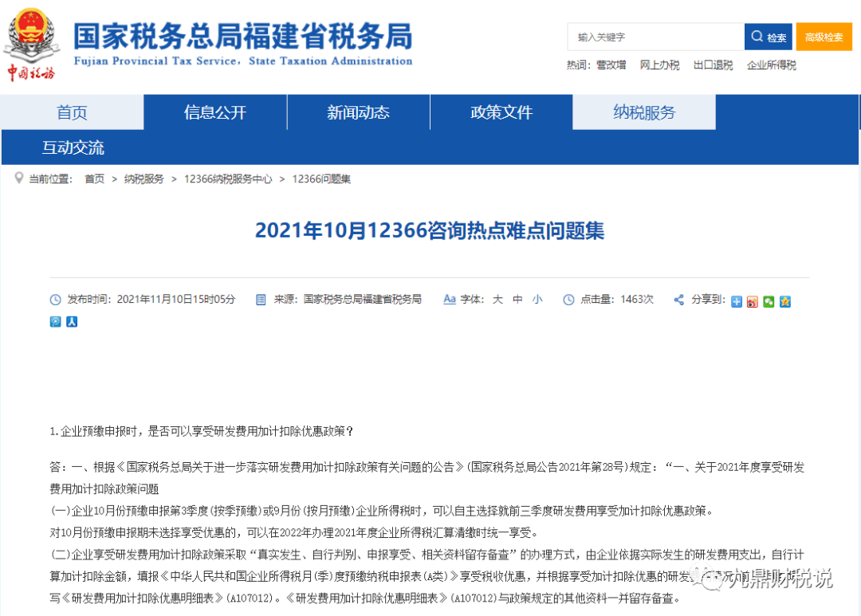Click the publish time 2021年11月10日15时05分

175,299
